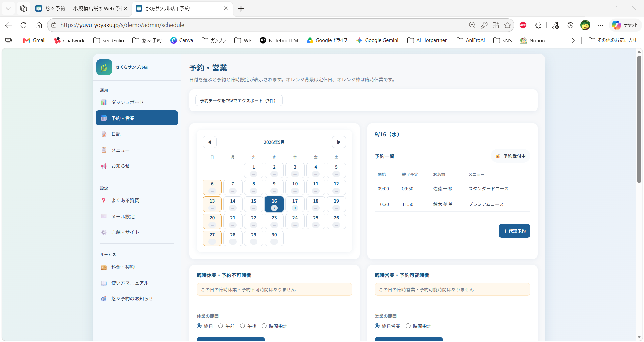Open the その他のお気に入り folder

click(612, 40)
